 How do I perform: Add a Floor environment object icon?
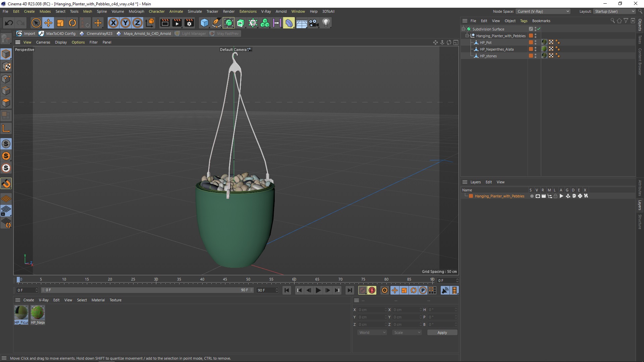(x=302, y=23)
